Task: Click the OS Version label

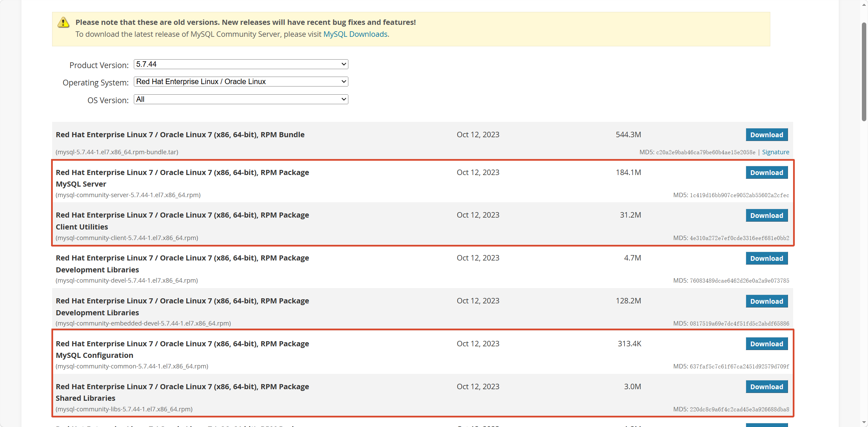Action: tap(108, 100)
